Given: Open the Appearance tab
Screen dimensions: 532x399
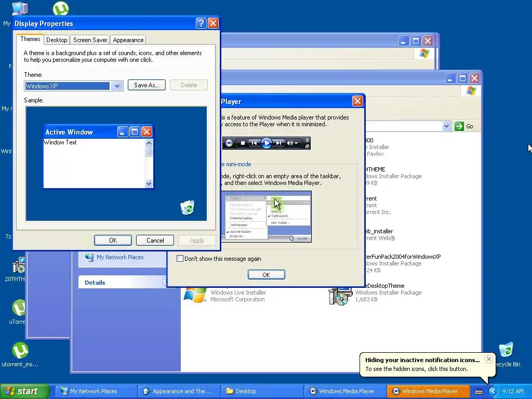Looking at the screenshot, I should coord(128,40).
